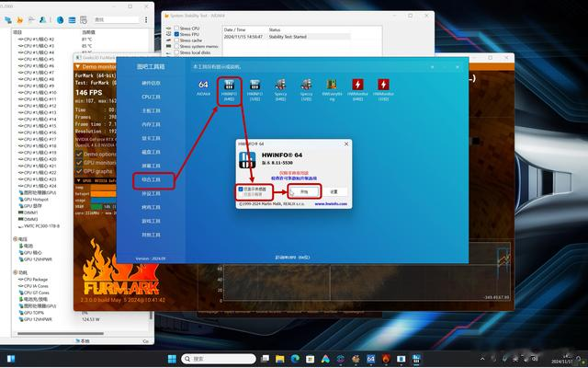Select the CPU Package row in AIDA64

pyautogui.click(x=33, y=280)
